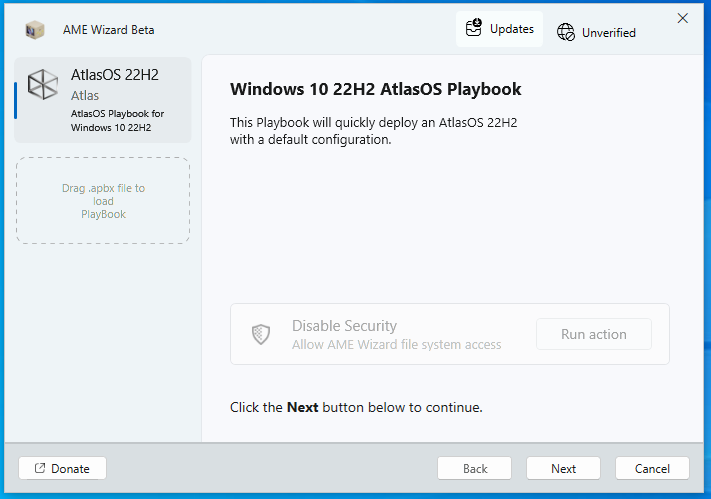This screenshot has width=711, height=499.
Task: Click the AME Wizard Beta title text
Action: point(109,30)
